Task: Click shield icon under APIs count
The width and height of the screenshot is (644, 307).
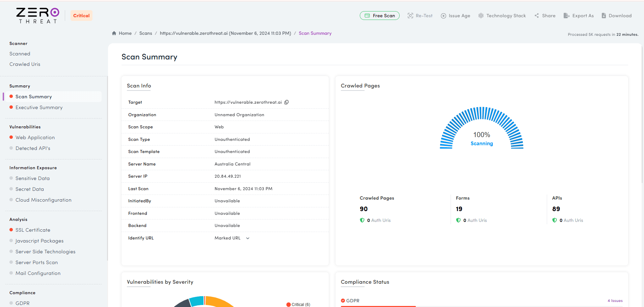Action: [x=555, y=220]
